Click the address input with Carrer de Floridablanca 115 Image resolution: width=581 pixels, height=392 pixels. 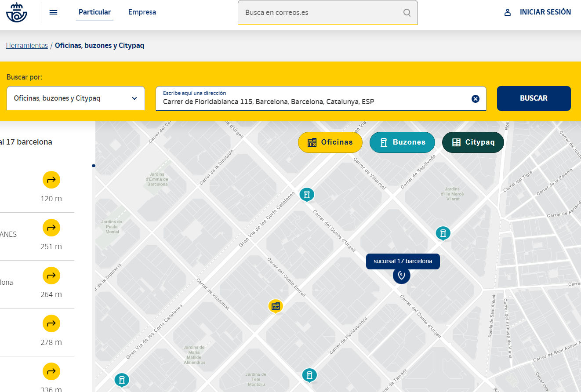(x=321, y=98)
